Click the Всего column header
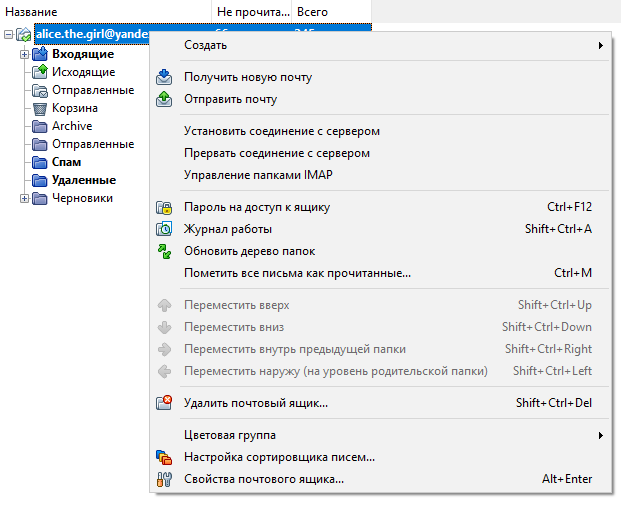This screenshot has width=621, height=513. coord(312,12)
